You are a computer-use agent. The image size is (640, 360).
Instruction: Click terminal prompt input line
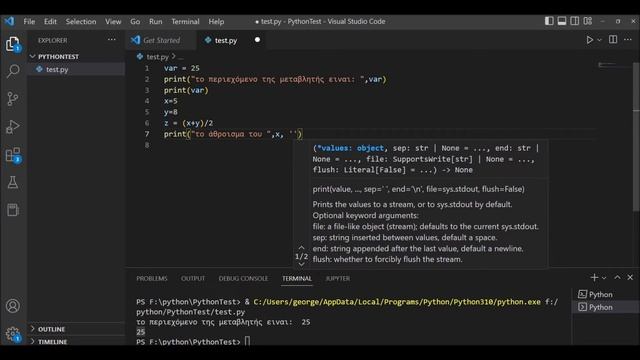pos(247,341)
